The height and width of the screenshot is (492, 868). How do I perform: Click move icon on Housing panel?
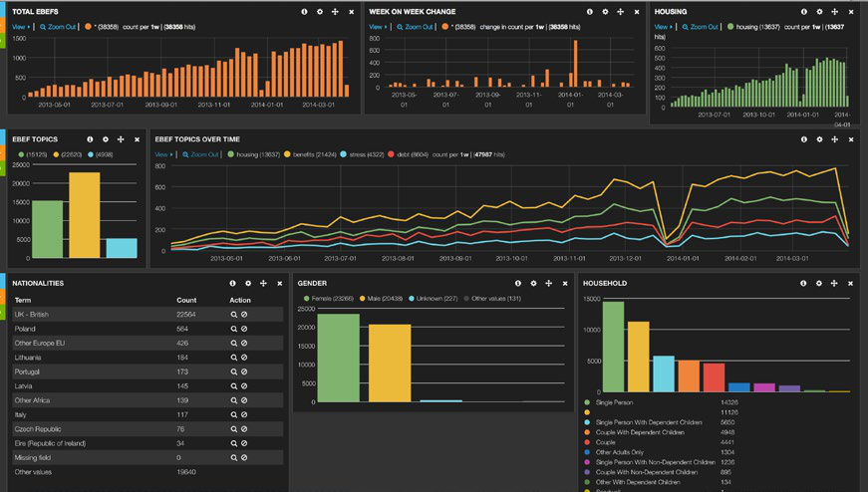coord(835,12)
